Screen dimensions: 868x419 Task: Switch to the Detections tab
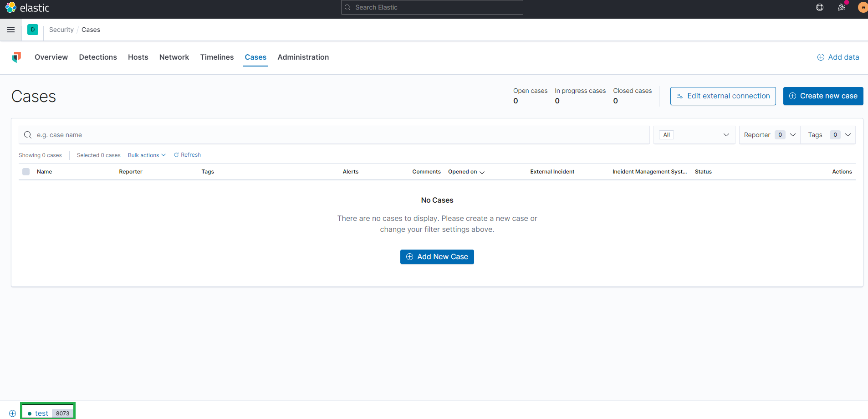98,57
